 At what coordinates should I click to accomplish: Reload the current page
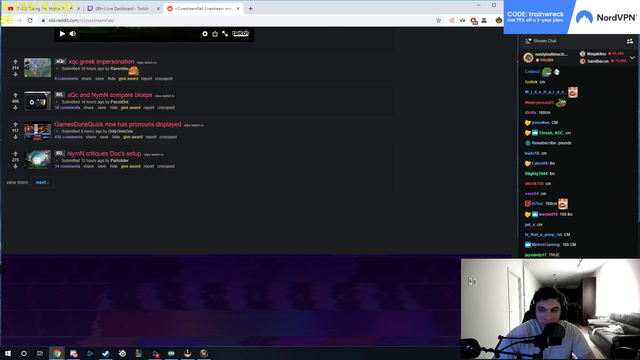pyautogui.click(x=30, y=20)
